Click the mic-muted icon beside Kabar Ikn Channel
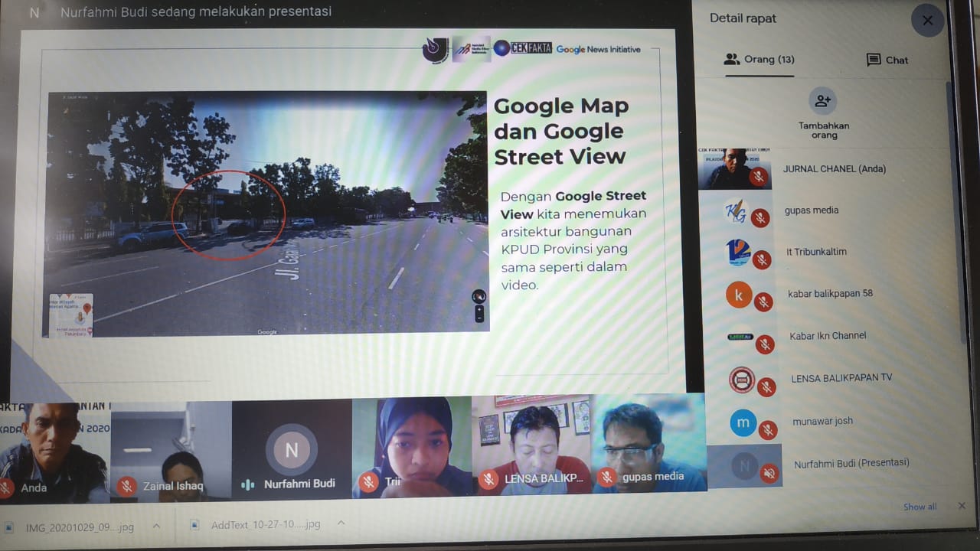This screenshot has height=551, width=980. 764,345
